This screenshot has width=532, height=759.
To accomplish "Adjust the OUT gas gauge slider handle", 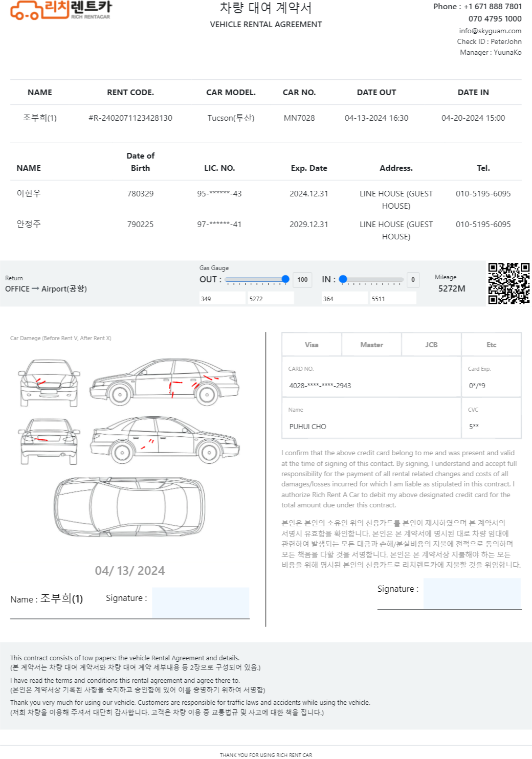I will [285, 279].
